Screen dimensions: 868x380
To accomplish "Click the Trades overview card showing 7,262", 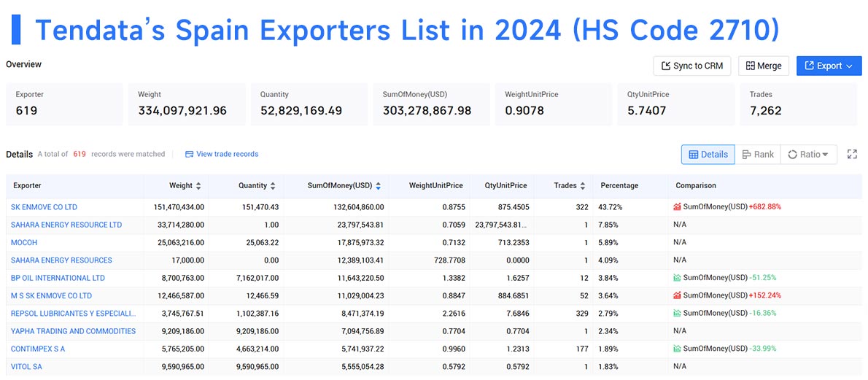I will (x=798, y=104).
